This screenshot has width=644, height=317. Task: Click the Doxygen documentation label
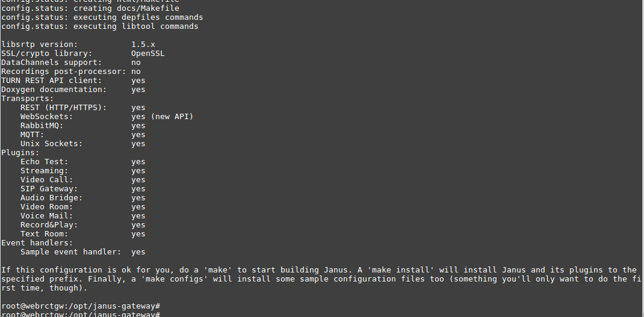pos(54,90)
